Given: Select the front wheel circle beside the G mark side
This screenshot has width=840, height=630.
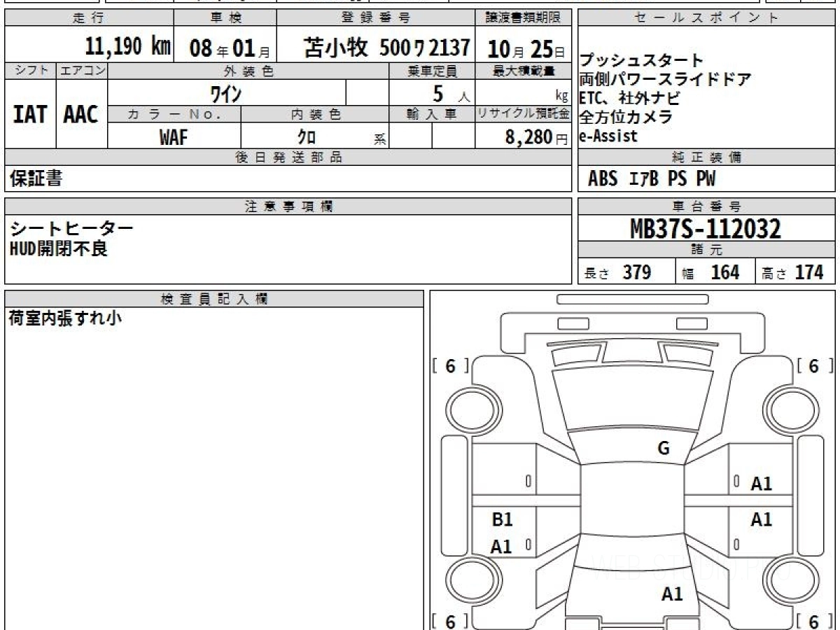Looking at the screenshot, I should [787, 408].
